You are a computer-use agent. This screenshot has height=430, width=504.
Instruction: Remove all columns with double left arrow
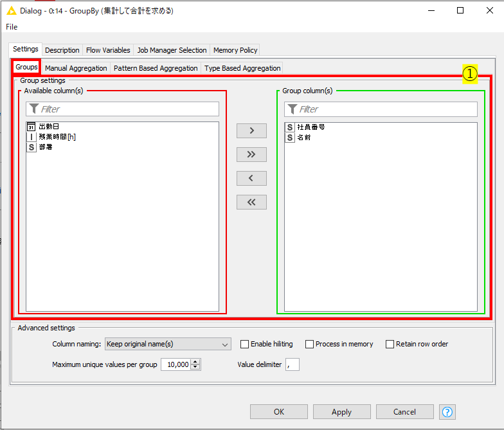point(251,202)
